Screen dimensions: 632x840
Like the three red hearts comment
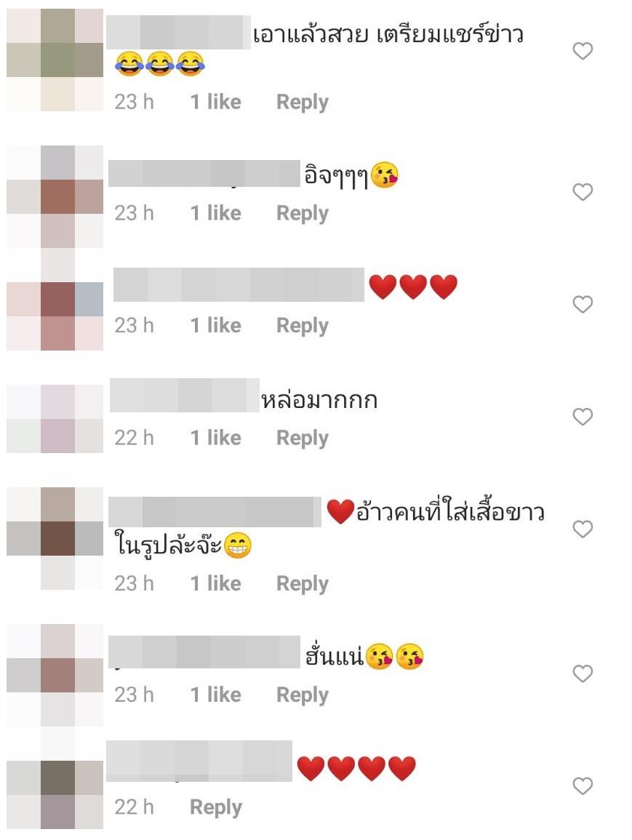583,304
